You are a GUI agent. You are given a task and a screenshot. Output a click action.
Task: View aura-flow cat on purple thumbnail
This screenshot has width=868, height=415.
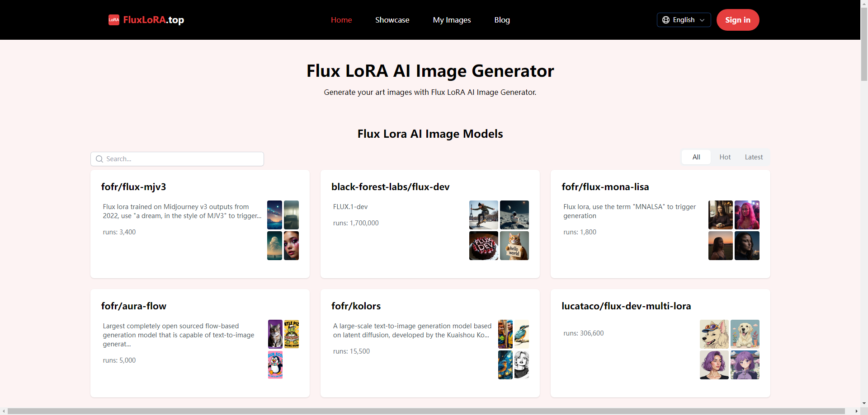[x=275, y=334]
